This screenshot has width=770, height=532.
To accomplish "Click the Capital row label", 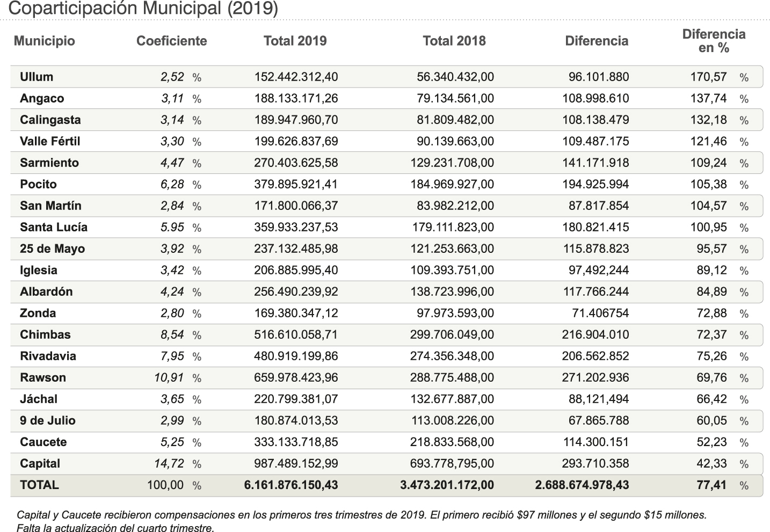I will point(40,463).
